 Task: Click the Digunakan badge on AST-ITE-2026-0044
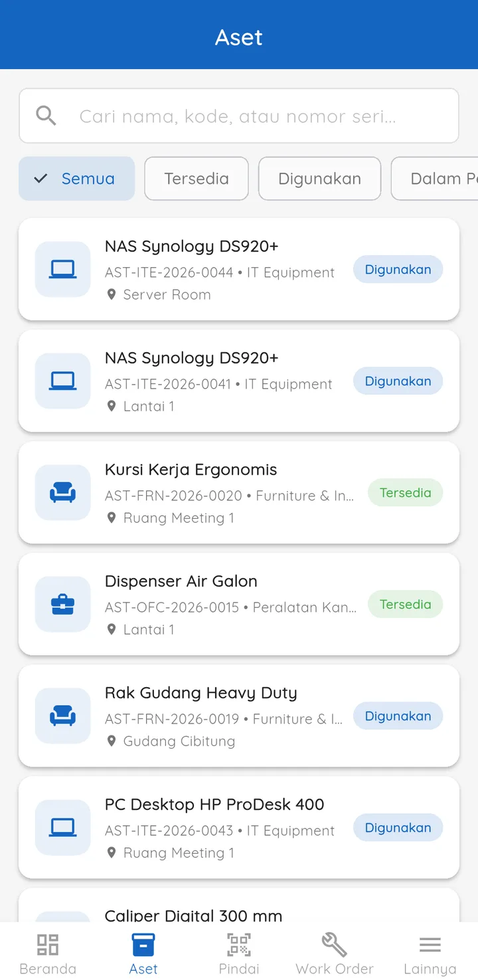[x=398, y=269]
